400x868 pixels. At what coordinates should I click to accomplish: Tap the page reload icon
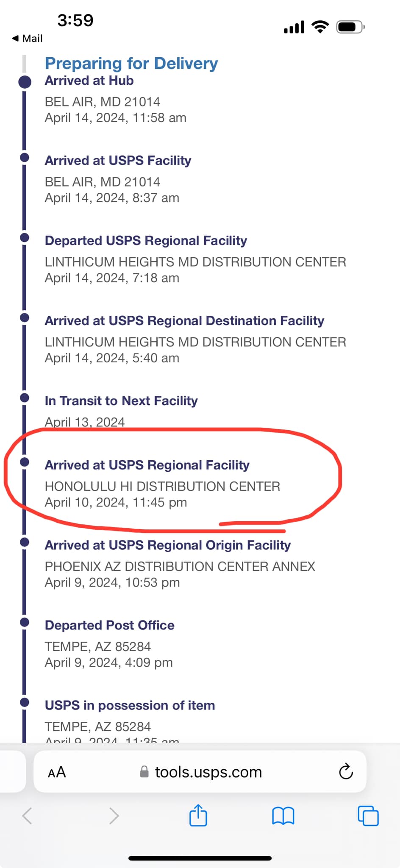pos(346,772)
